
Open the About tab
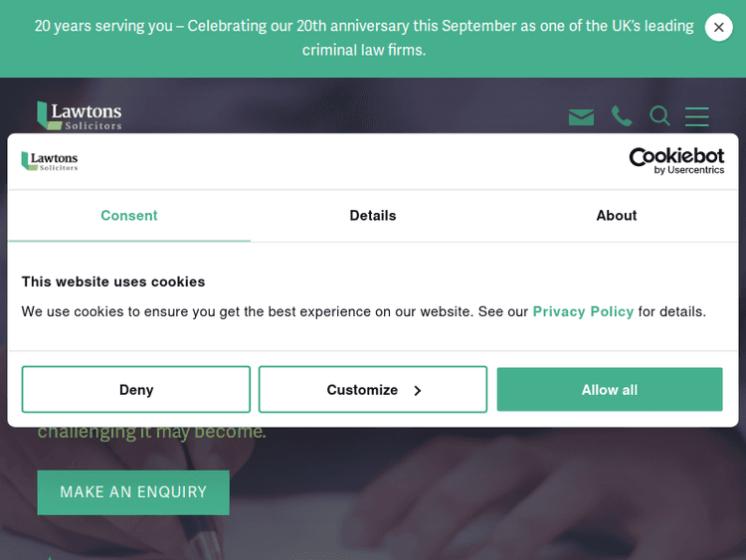click(617, 216)
